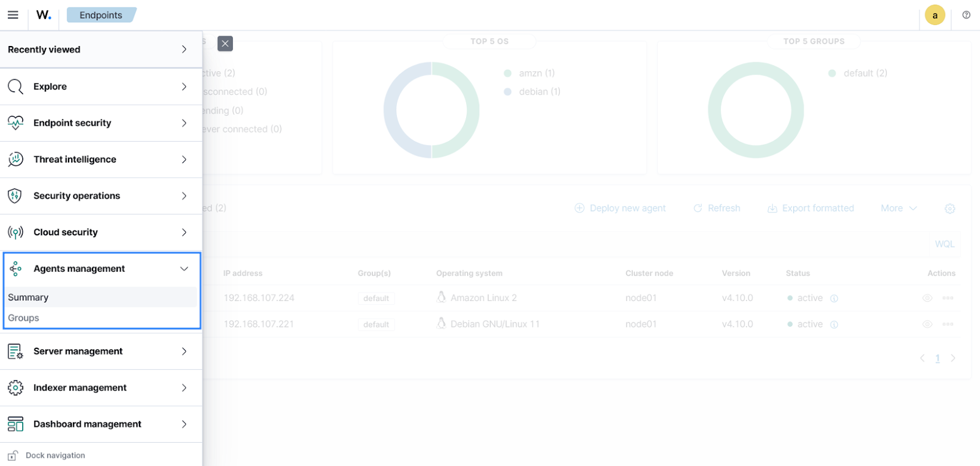This screenshot has width=980, height=466.
Task: Click the Top 5 Groups donut chart
Action: (x=756, y=110)
